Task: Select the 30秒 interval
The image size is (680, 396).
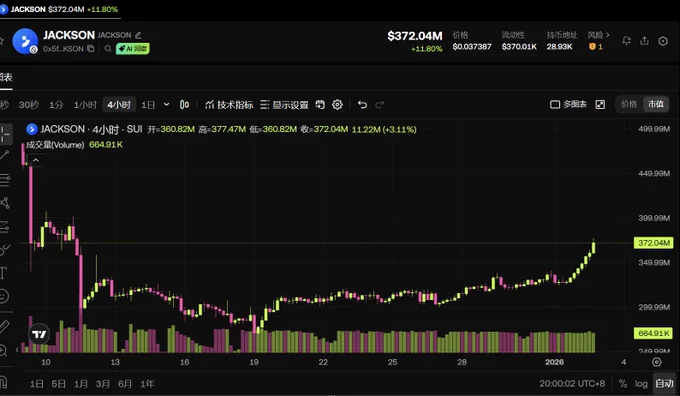Action: click(x=29, y=105)
